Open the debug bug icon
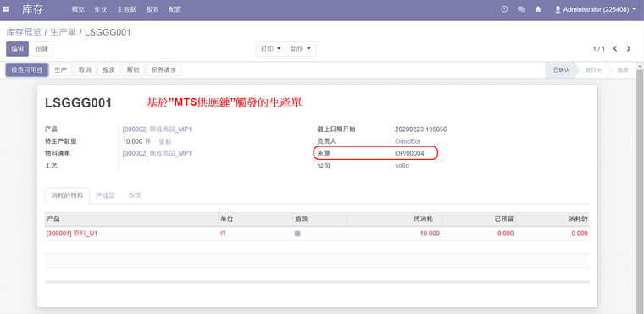 point(538,9)
